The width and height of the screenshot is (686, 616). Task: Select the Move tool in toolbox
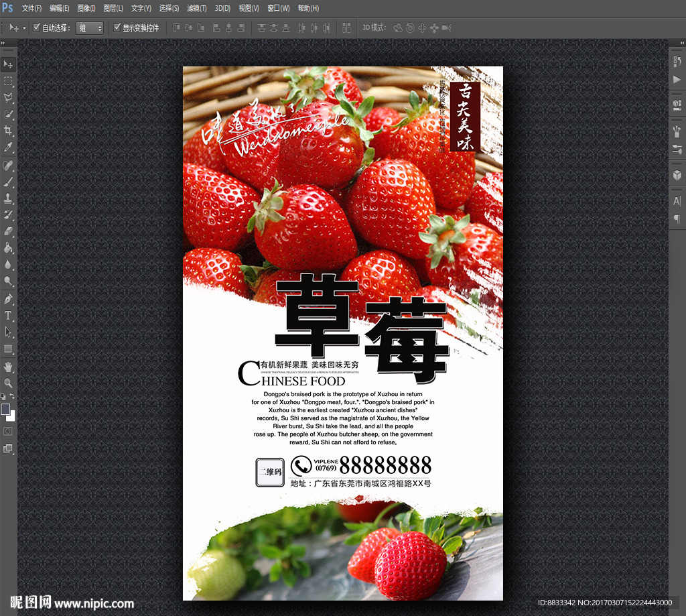pyautogui.click(x=8, y=64)
